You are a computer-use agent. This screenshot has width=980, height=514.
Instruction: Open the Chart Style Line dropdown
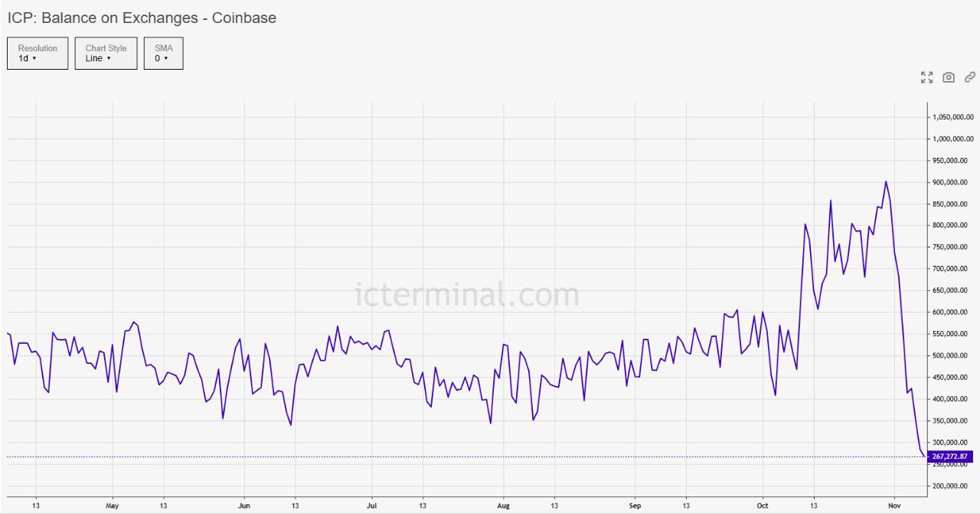pos(106,53)
